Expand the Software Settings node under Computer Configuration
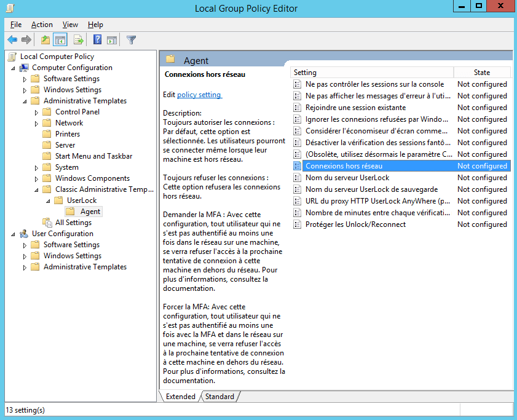This screenshot has height=420, width=517. point(25,79)
